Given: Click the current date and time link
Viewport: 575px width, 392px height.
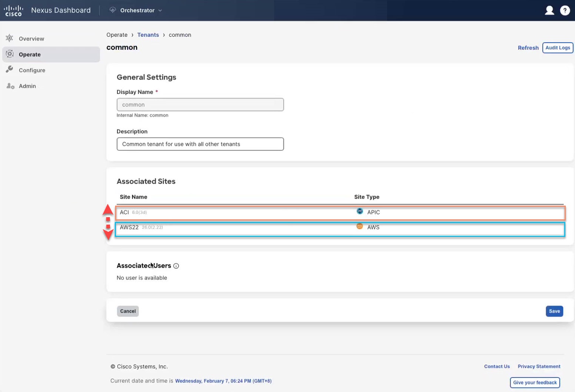Looking at the screenshot, I should 223,381.
